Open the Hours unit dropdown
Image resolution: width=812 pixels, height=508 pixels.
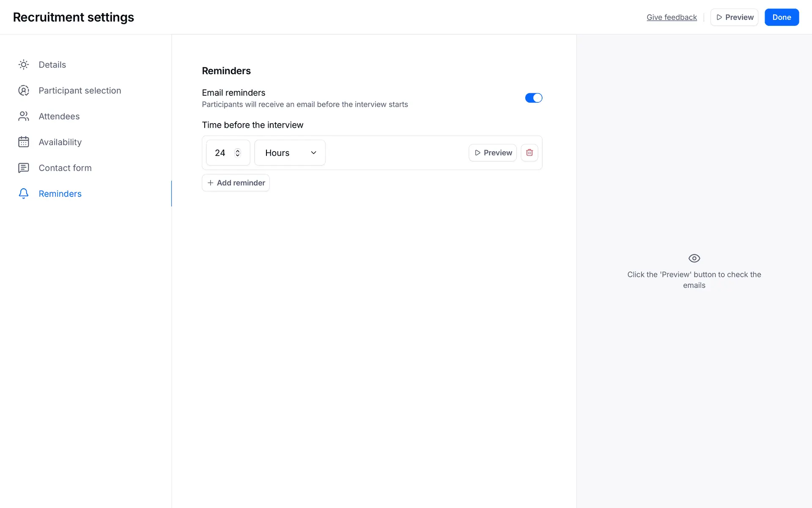coord(290,153)
